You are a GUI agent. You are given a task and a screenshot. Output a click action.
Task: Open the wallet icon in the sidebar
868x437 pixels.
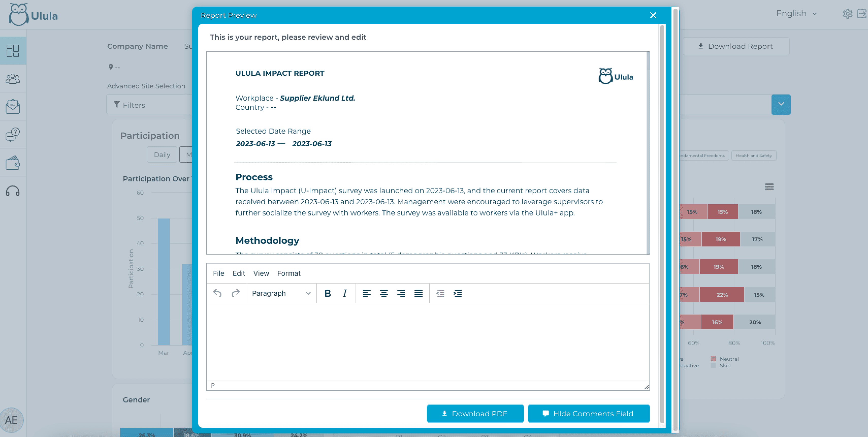click(x=13, y=163)
